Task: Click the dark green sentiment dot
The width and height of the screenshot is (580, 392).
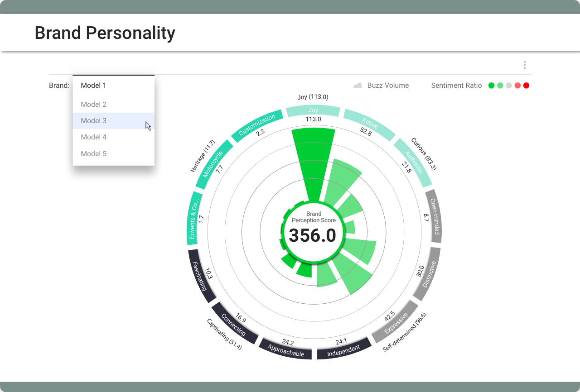Action: (x=491, y=86)
